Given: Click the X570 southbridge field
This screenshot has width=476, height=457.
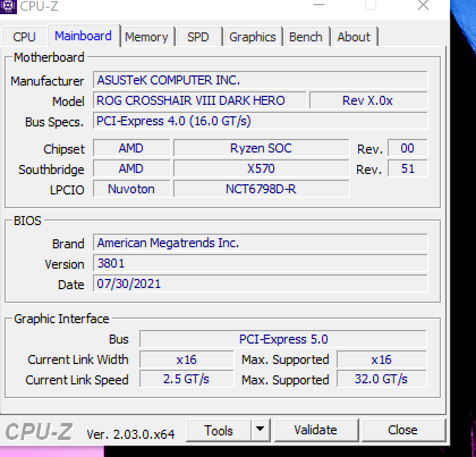Looking at the screenshot, I should click(x=261, y=168).
